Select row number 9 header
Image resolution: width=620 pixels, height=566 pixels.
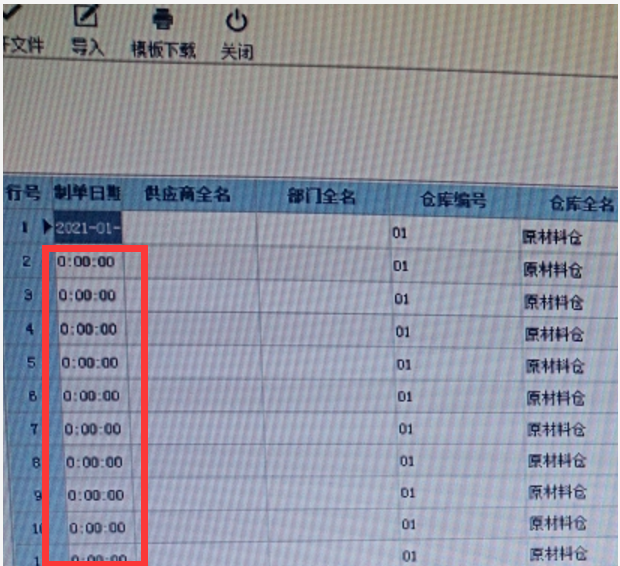point(37,495)
